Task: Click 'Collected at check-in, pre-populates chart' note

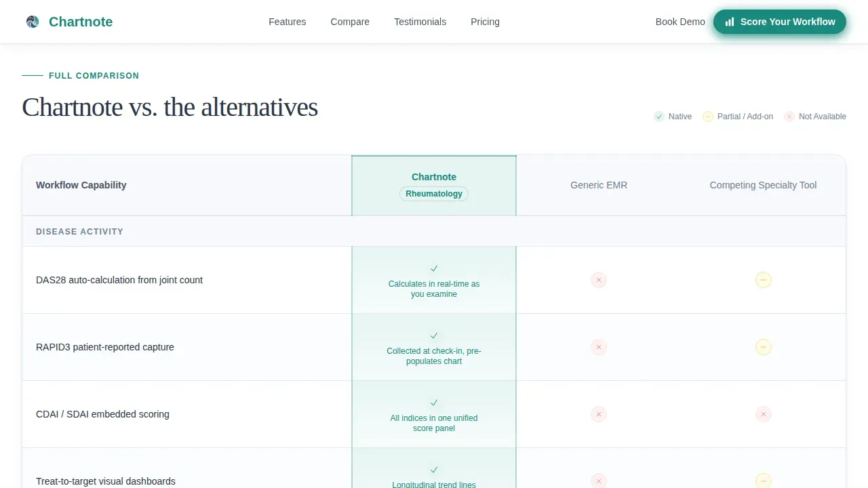Action: coord(434,357)
